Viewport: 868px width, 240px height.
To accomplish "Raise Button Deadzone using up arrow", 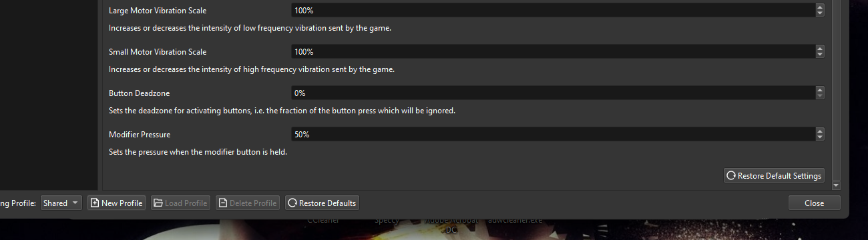I will pyautogui.click(x=820, y=89).
